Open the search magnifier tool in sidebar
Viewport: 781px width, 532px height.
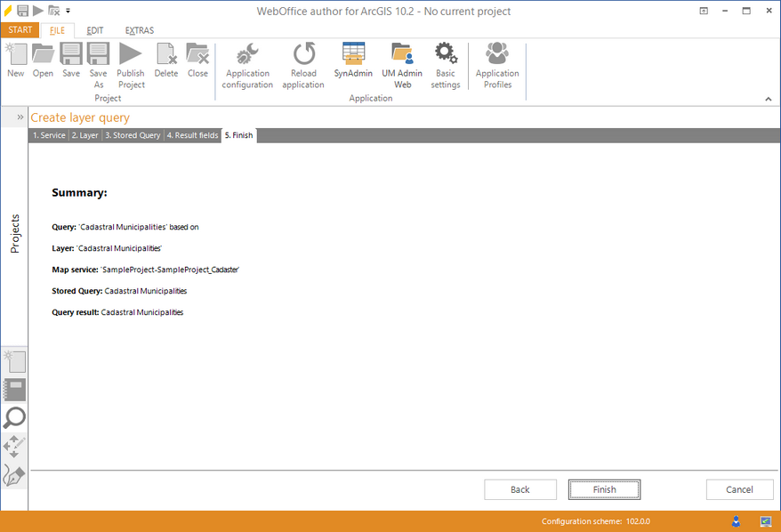click(x=14, y=418)
